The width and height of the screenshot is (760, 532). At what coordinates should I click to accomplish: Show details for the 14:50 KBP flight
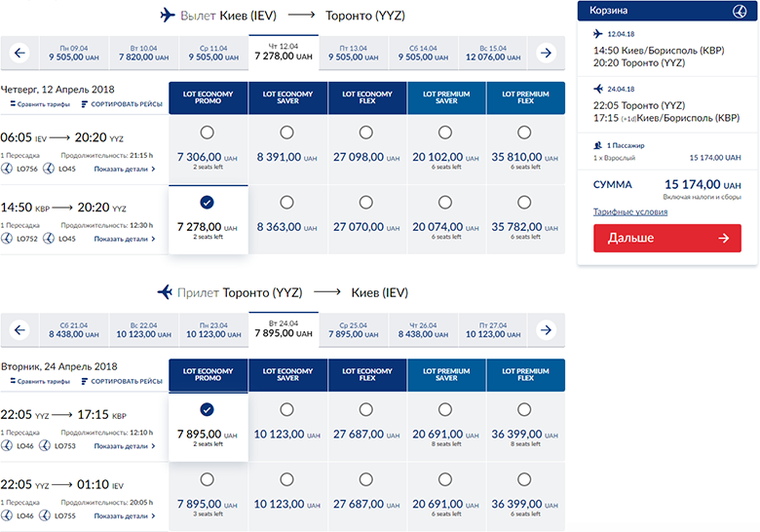125,238
